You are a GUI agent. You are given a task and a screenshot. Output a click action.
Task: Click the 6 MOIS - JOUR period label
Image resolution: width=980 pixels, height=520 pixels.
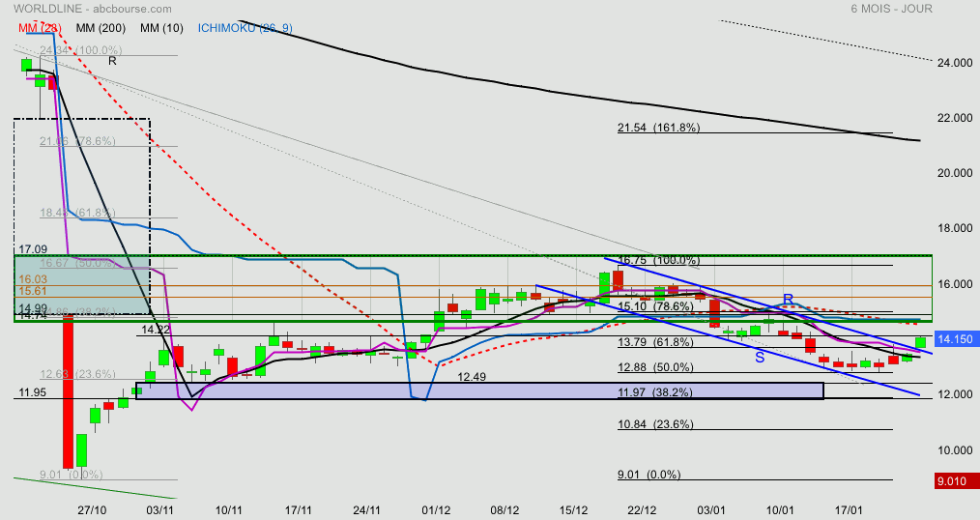coord(891,9)
